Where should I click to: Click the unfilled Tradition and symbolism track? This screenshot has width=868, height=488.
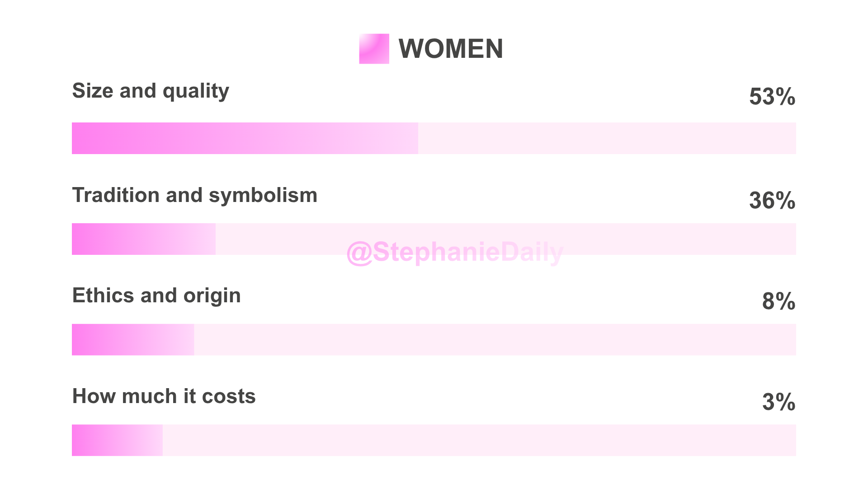tap(506, 239)
